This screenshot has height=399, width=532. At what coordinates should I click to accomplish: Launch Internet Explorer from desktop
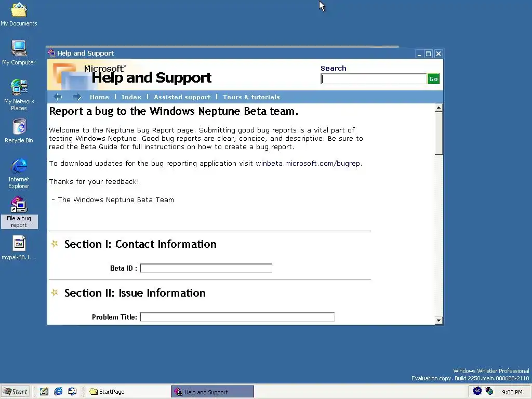[19, 173]
